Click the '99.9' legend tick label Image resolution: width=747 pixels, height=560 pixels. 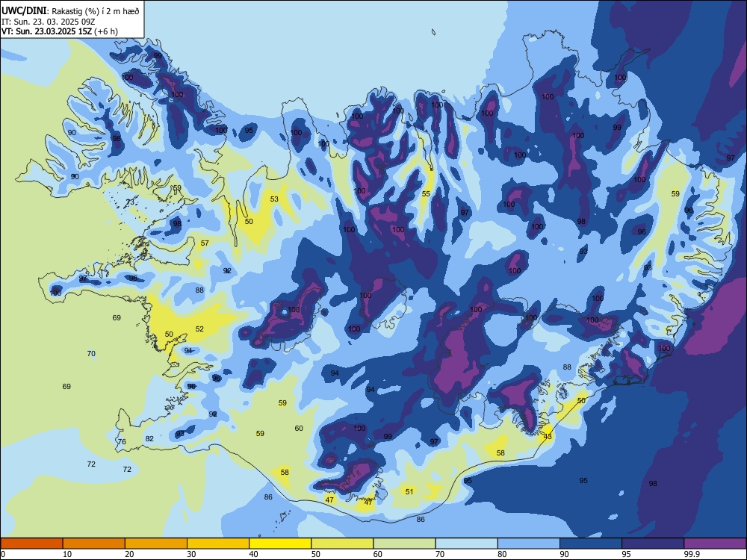[x=692, y=554]
